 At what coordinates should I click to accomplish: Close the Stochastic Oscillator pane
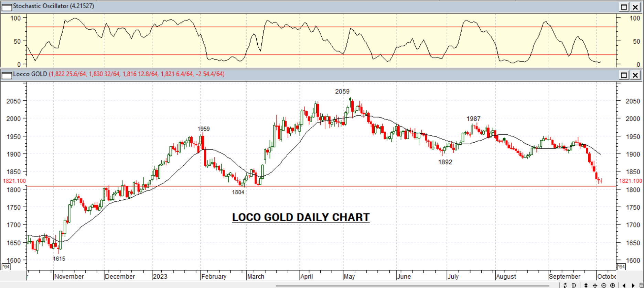635,7
